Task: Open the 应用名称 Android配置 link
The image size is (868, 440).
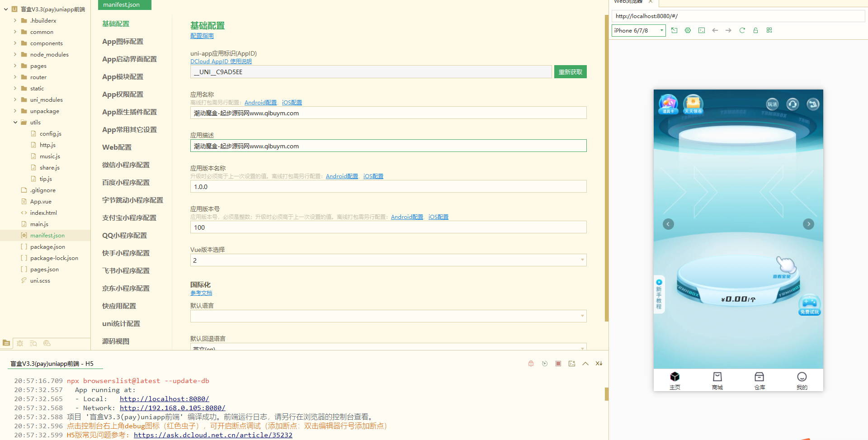Action: (x=260, y=103)
